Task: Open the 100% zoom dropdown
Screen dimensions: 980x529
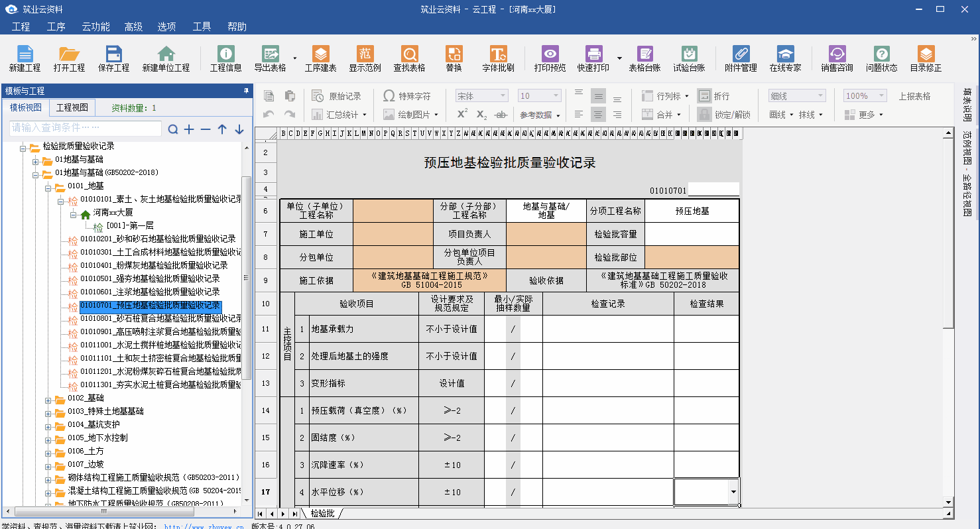Action: pos(865,96)
